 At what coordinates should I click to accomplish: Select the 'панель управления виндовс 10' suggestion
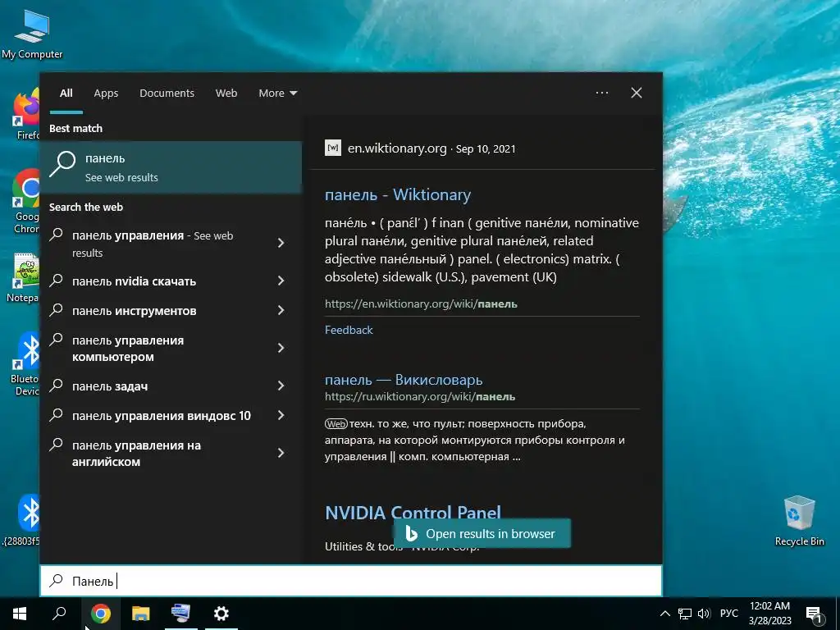pos(160,416)
